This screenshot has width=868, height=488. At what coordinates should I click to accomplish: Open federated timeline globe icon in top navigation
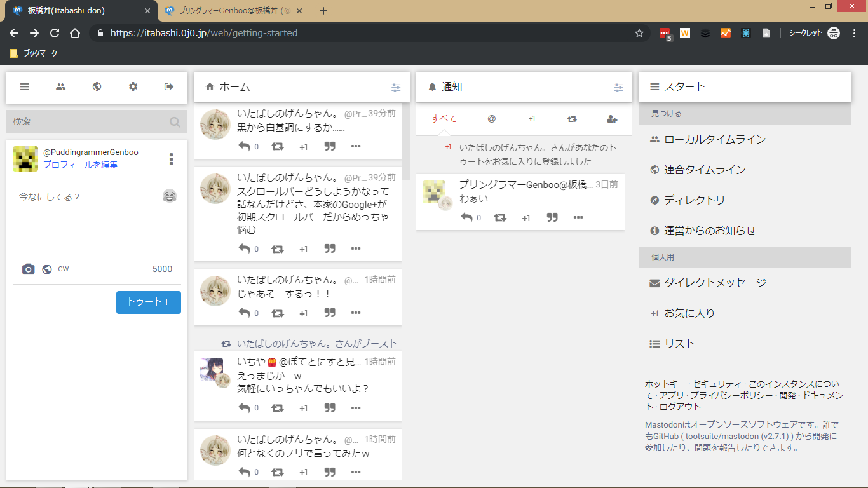click(97, 87)
